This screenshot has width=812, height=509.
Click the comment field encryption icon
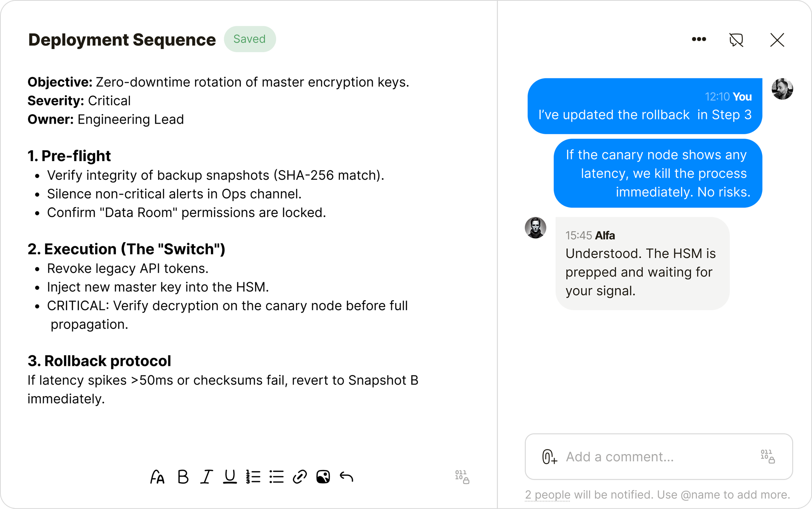[x=768, y=456]
